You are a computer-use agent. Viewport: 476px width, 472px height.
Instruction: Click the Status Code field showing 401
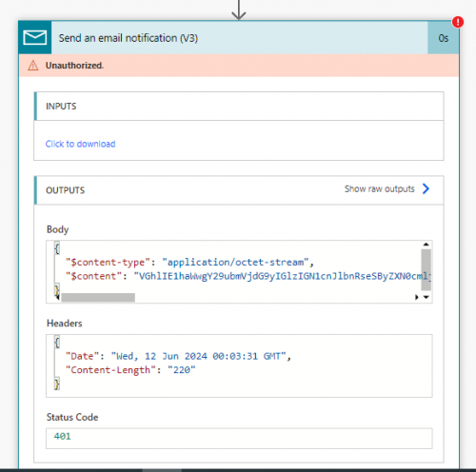click(239, 439)
